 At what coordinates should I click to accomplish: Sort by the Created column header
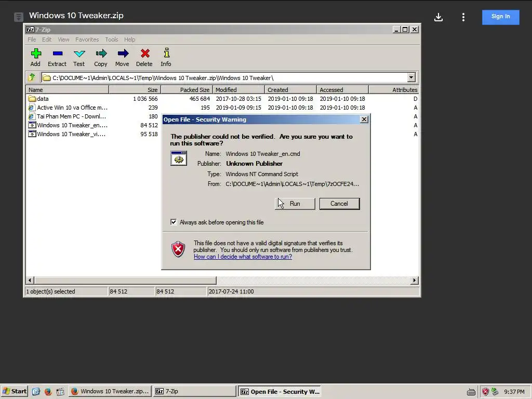(290, 90)
